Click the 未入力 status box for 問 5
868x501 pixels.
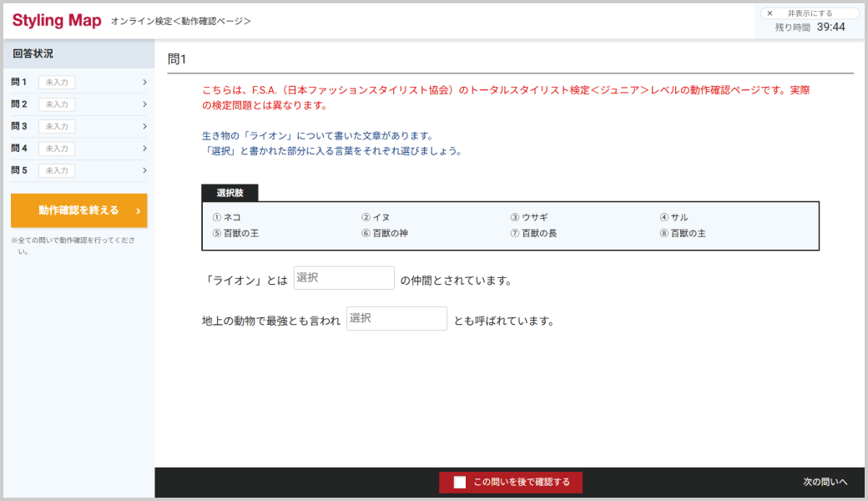(57, 170)
